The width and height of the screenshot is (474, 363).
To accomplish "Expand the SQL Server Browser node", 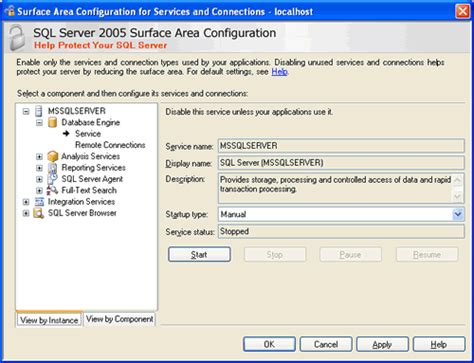I will [x=26, y=213].
